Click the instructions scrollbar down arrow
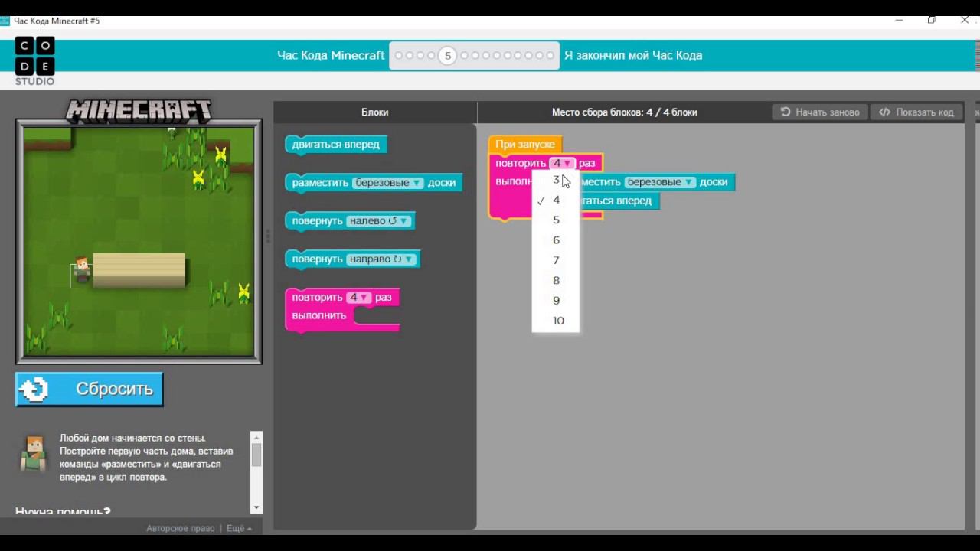 pyautogui.click(x=256, y=507)
